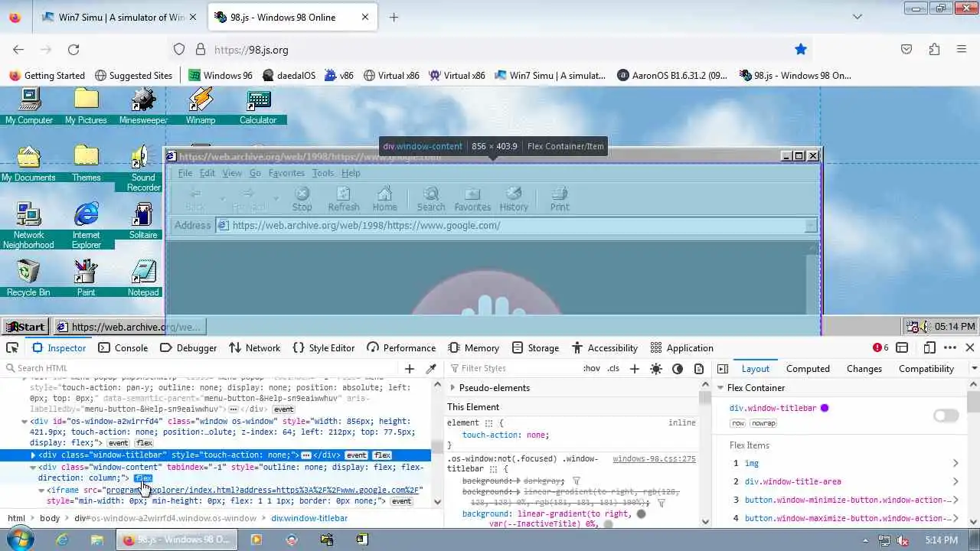Viewport: 980px width, 551px height.
Task: Open the Favorites menu in Internet Explorer
Action: (x=286, y=173)
